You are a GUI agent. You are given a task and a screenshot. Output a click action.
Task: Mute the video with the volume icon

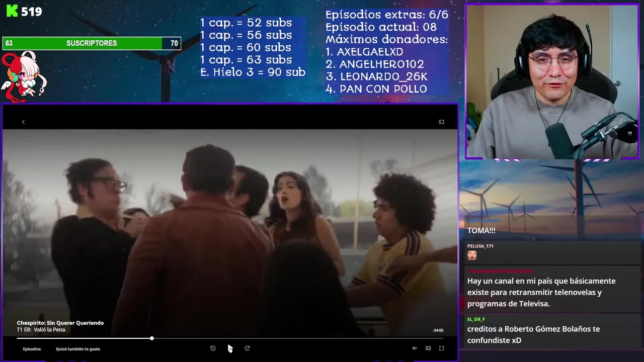click(x=415, y=348)
